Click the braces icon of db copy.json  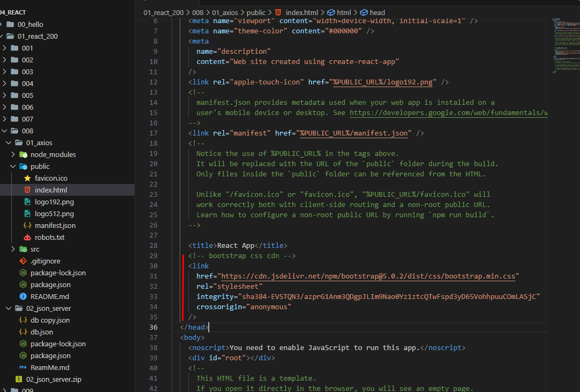(x=23, y=320)
